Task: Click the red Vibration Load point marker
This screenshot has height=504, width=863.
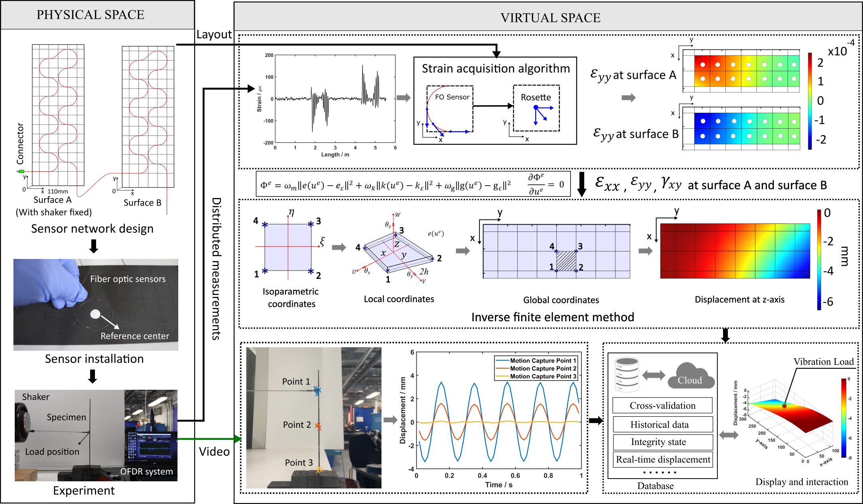Action: 784,406
